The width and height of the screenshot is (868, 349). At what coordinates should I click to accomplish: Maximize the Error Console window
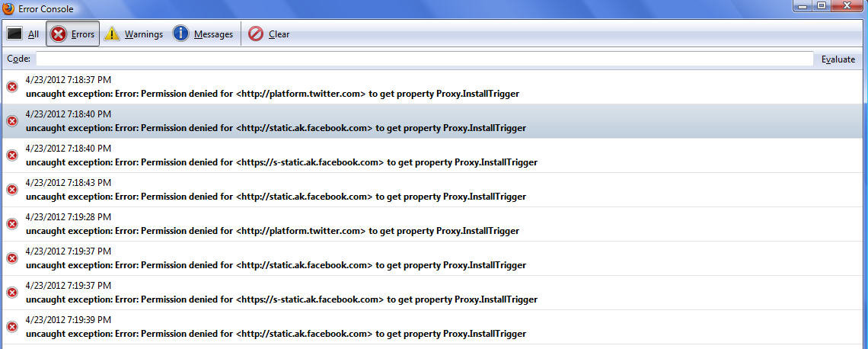pyautogui.click(x=821, y=5)
